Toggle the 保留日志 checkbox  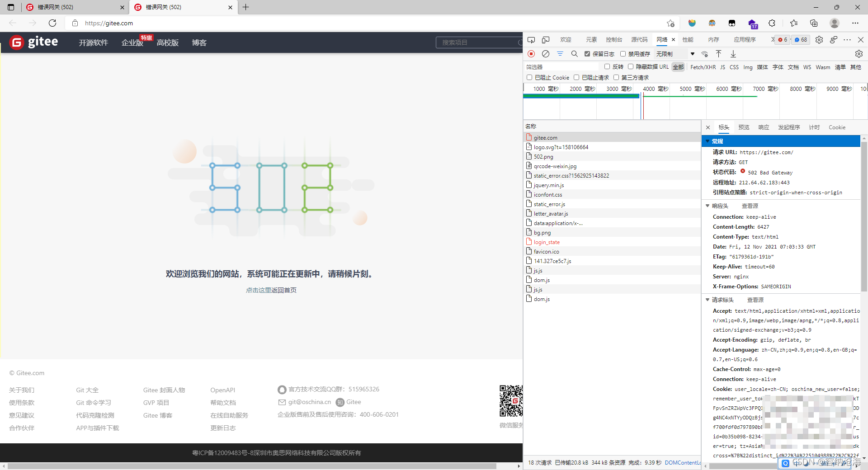coord(587,54)
